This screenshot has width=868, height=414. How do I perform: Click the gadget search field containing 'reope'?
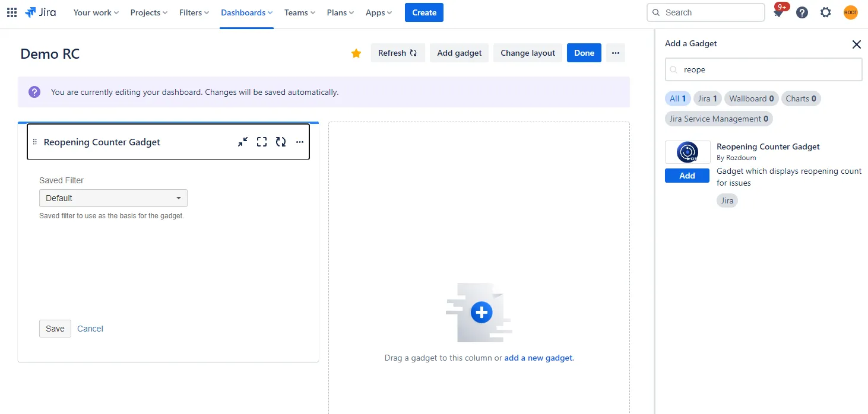pos(764,69)
